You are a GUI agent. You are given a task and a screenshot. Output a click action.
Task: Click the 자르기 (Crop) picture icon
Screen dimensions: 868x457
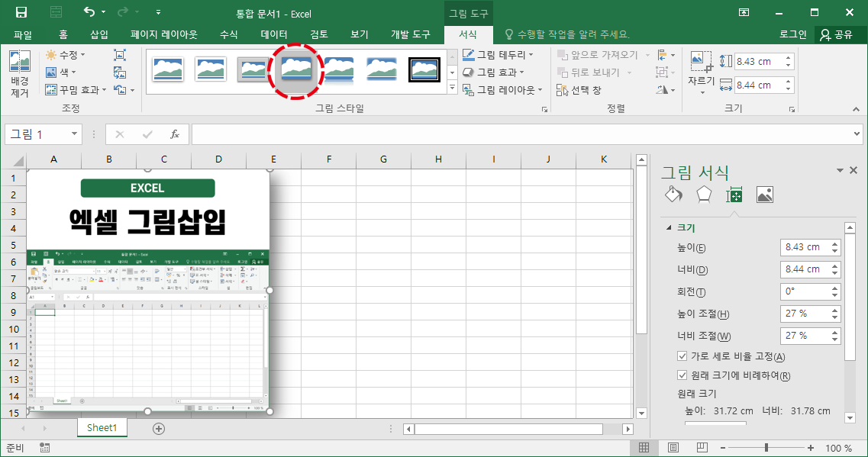[701, 61]
